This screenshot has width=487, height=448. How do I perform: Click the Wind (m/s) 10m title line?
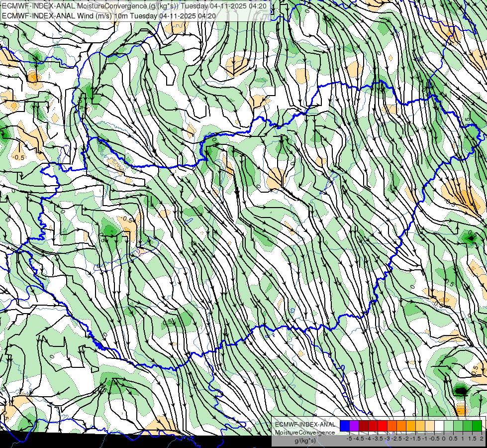coord(109,16)
